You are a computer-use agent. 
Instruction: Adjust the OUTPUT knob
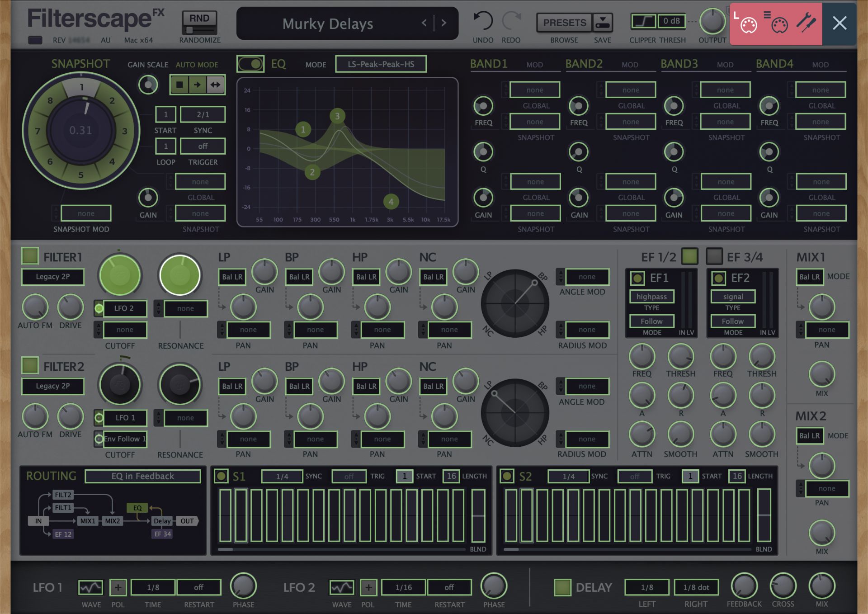(712, 21)
